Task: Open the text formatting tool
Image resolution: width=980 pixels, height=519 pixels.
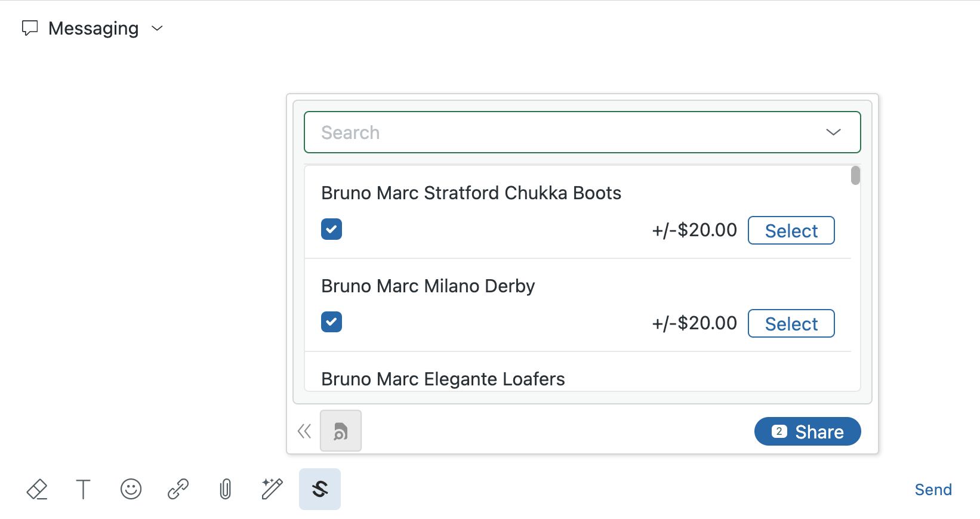Action: click(84, 489)
